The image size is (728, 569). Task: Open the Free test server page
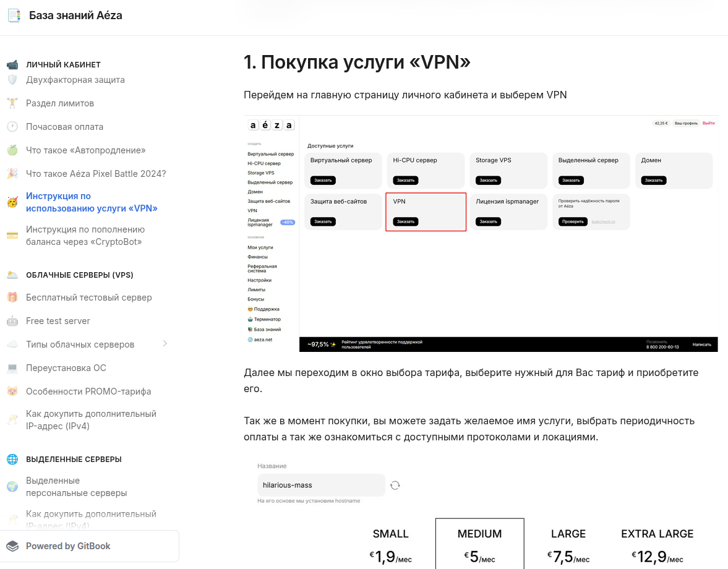(x=58, y=321)
